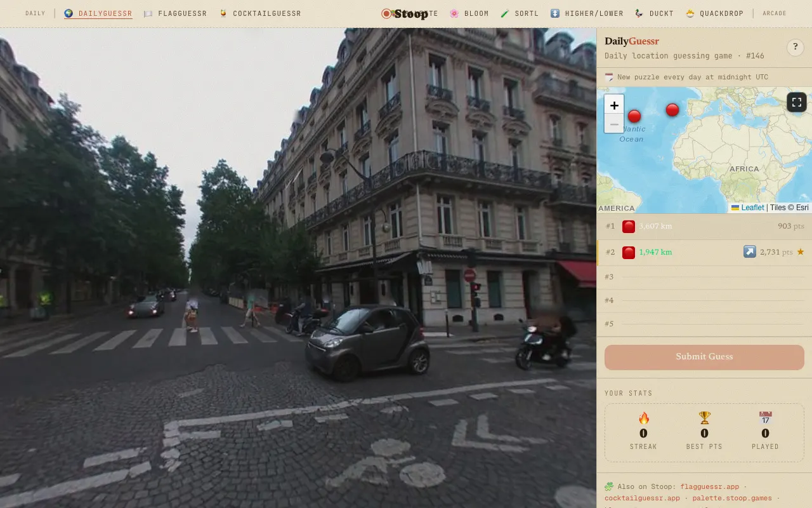Screen dimensions: 812x508
Task: Open the Higher/Lower game
Action: 587,13
